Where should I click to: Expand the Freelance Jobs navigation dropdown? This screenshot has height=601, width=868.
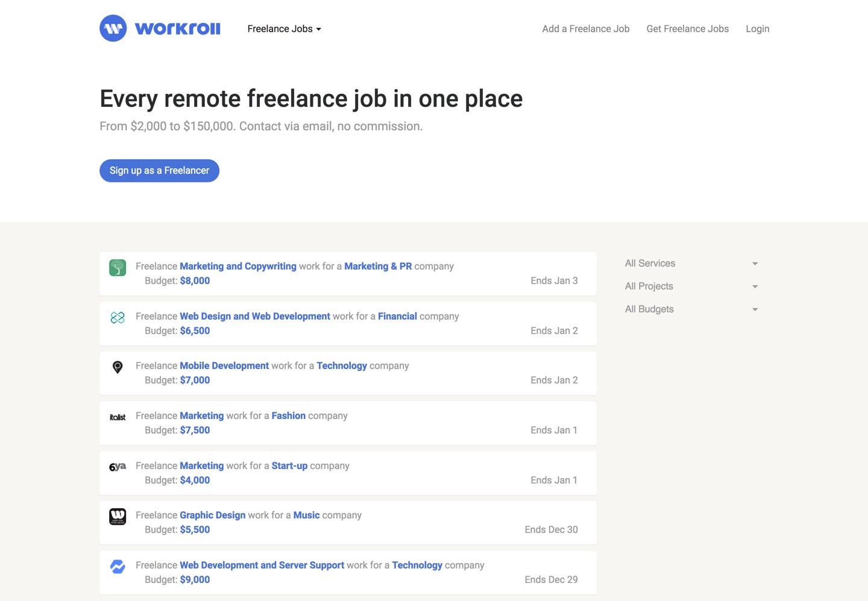[284, 28]
